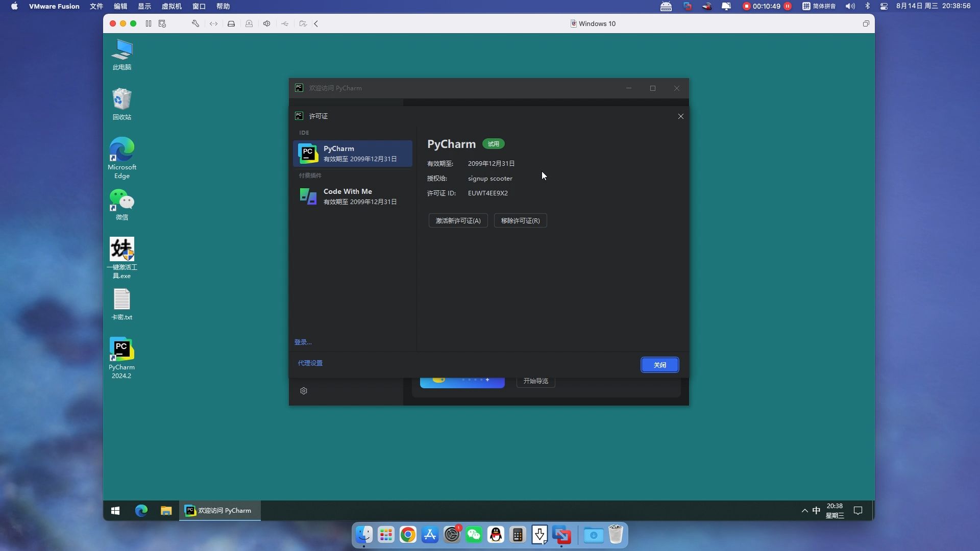The height and width of the screenshot is (551, 980).
Task: Select 微信 desktop shortcut
Action: tap(121, 205)
